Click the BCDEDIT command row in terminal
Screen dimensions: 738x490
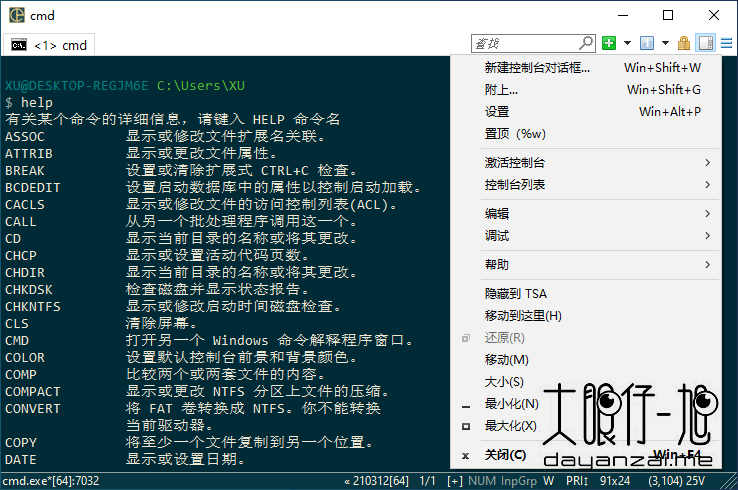[213, 187]
